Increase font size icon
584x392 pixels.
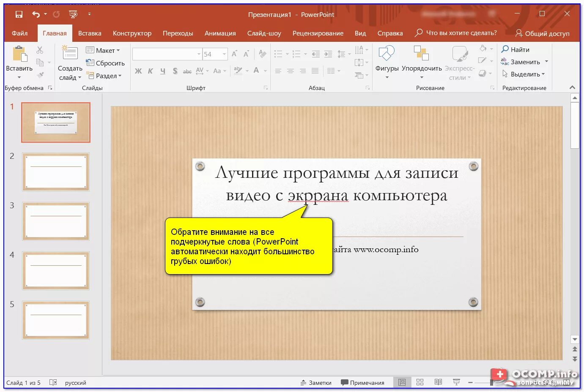[x=234, y=54]
